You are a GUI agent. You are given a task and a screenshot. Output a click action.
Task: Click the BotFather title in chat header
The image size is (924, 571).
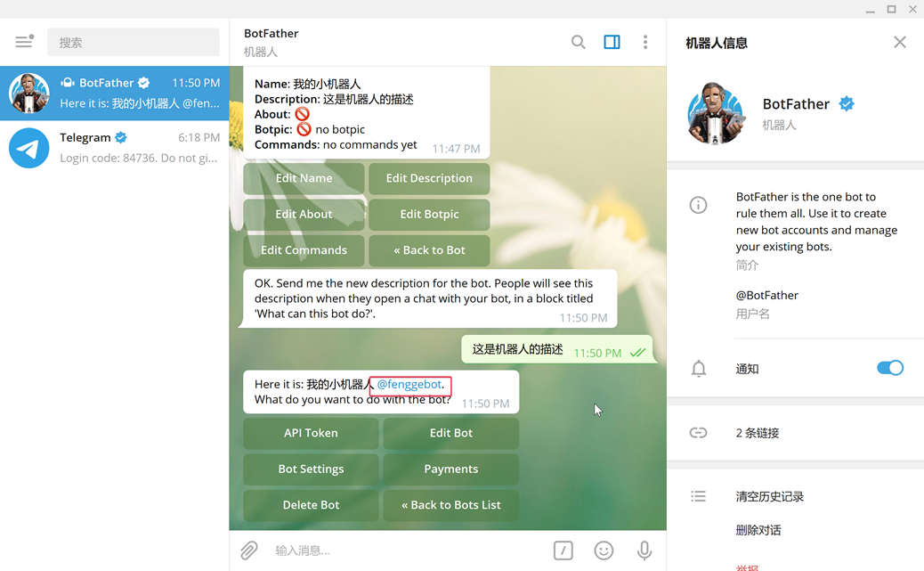click(272, 34)
